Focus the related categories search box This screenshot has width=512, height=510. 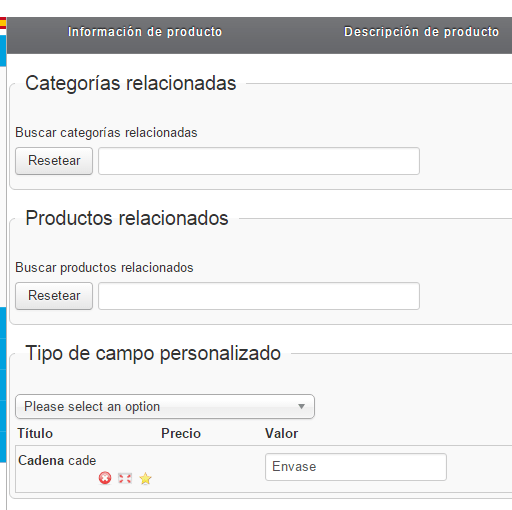[259, 161]
